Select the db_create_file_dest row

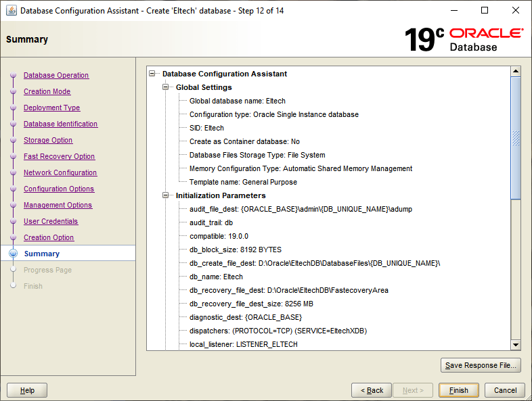(x=315, y=263)
